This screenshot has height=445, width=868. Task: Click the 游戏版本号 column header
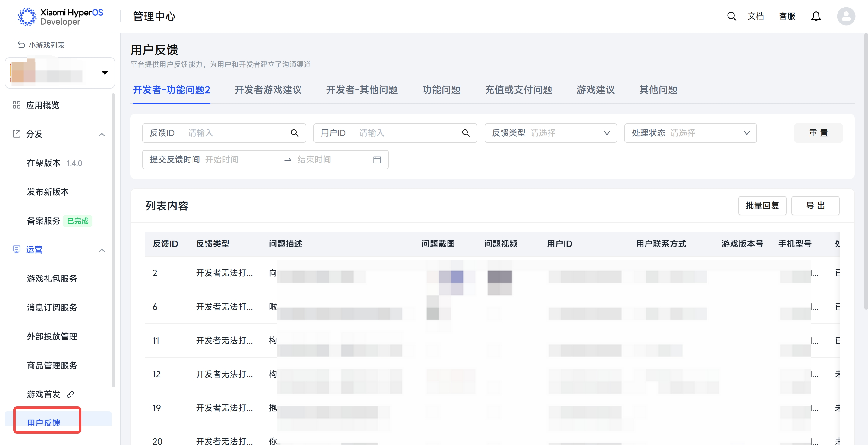tap(742, 244)
